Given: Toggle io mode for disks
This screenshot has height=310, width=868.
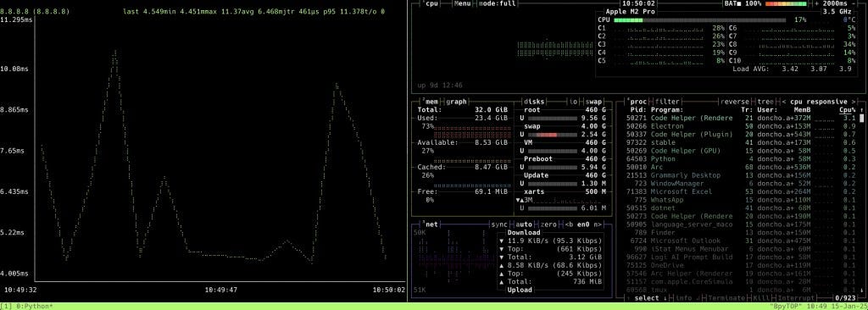Looking at the screenshot, I should click(574, 102).
